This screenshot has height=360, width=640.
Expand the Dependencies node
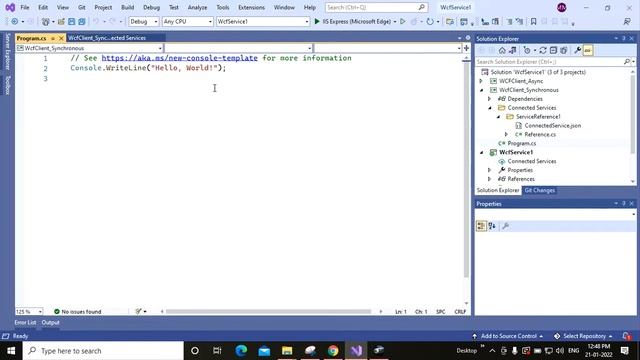(489, 99)
